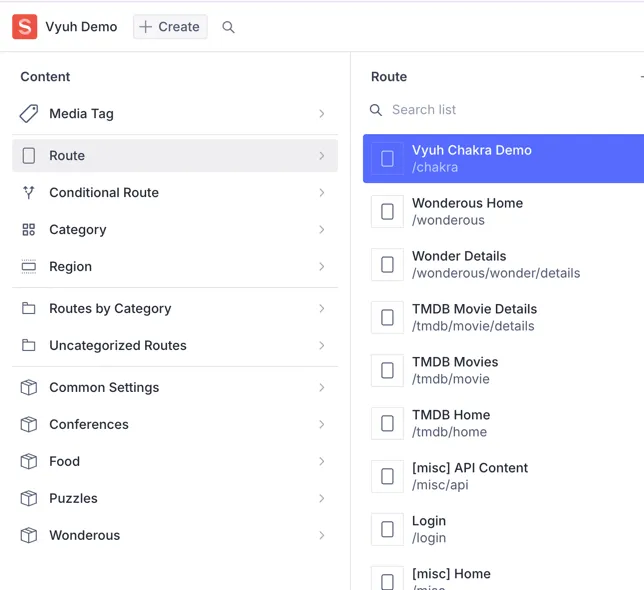
Task: Open the Login route entry
Action: point(430,529)
